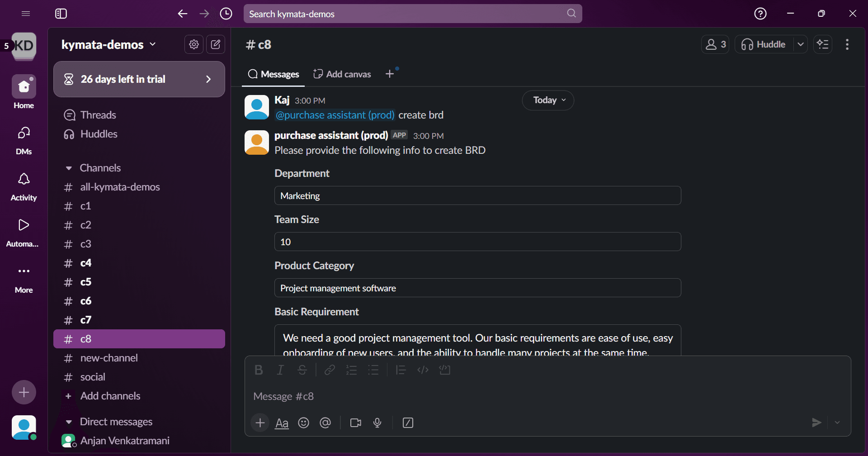The image size is (868, 456).
Task: Record a video clip
Action: 356,423
